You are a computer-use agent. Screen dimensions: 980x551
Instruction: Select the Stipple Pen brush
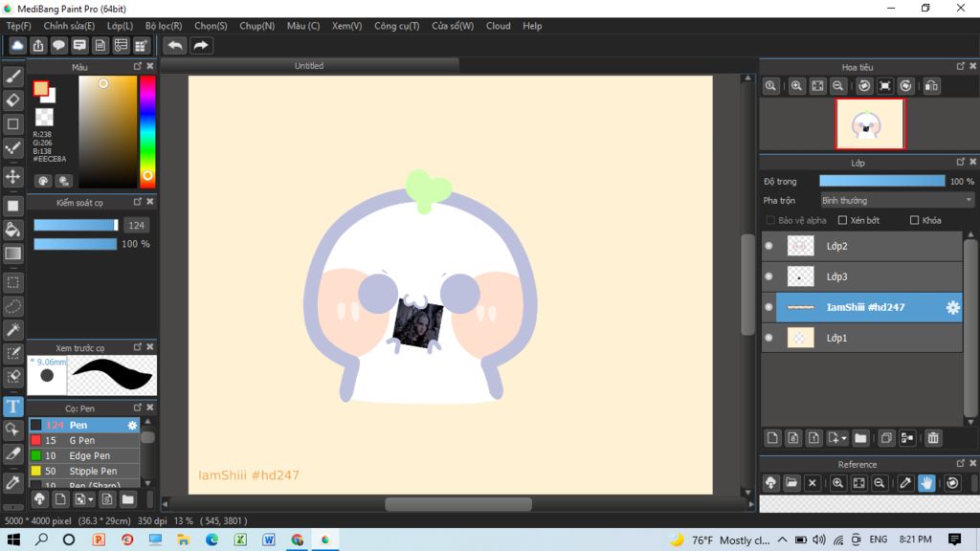(84, 471)
